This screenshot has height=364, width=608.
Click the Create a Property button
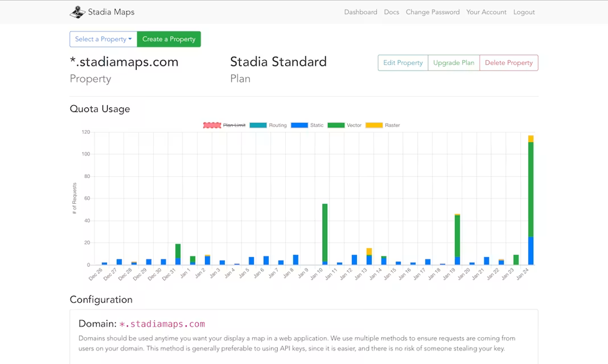tap(169, 39)
